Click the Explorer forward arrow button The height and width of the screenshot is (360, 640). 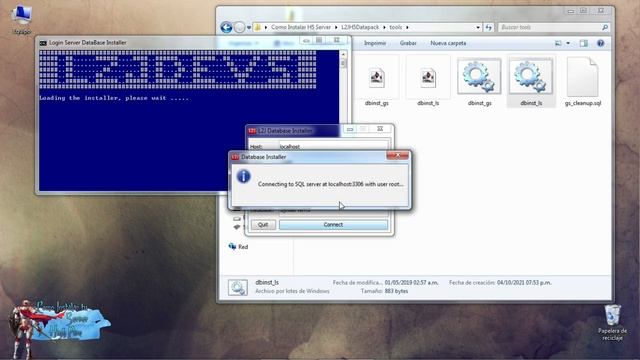[239, 27]
